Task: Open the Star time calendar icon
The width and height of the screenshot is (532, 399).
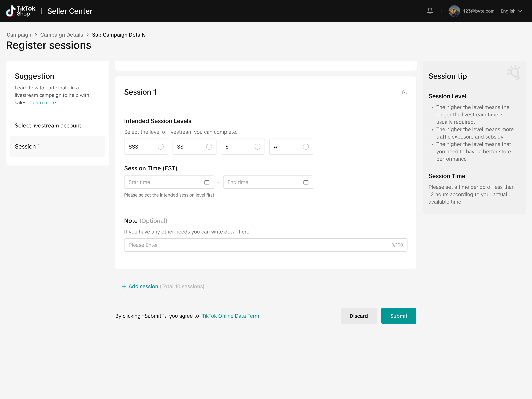Action: (x=207, y=182)
